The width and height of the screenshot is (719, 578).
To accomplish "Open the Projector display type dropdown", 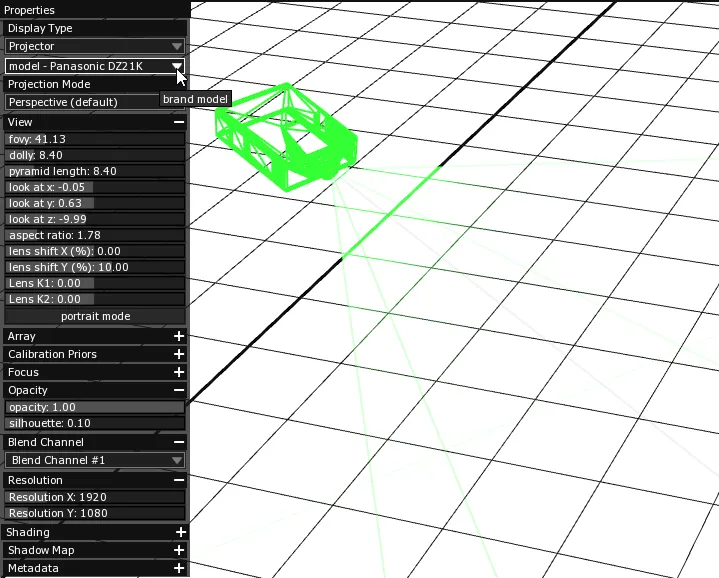I will pos(95,46).
